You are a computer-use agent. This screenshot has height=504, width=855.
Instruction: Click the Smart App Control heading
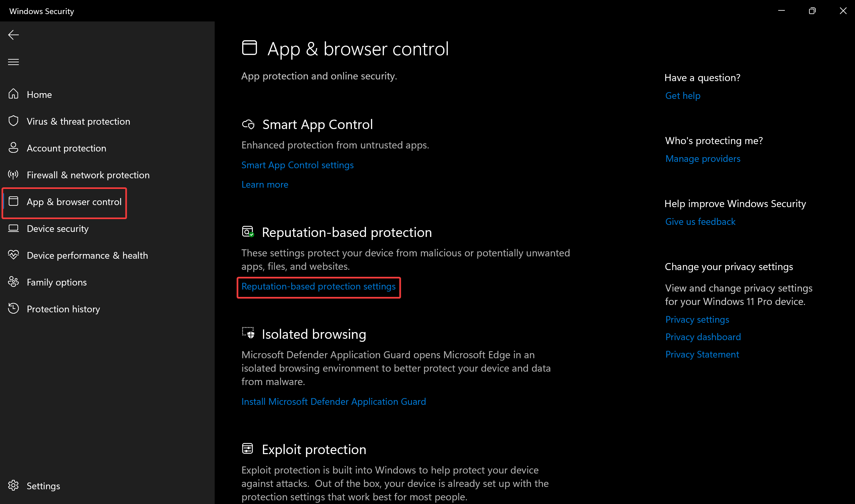coord(318,125)
